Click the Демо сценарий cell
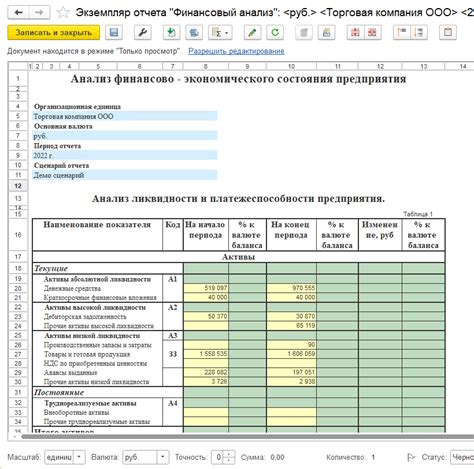Image resolution: width=474 pixels, height=469 pixels. click(125, 175)
